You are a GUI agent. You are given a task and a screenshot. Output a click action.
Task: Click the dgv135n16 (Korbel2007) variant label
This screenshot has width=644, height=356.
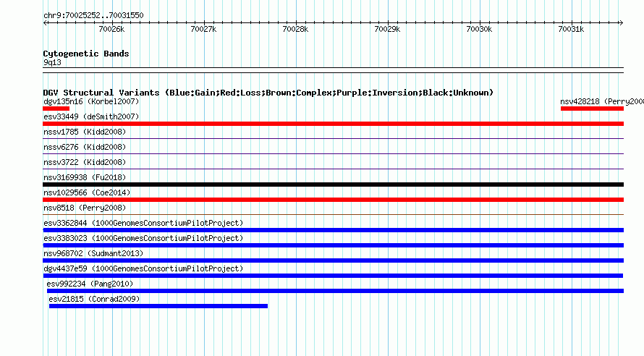click(91, 101)
